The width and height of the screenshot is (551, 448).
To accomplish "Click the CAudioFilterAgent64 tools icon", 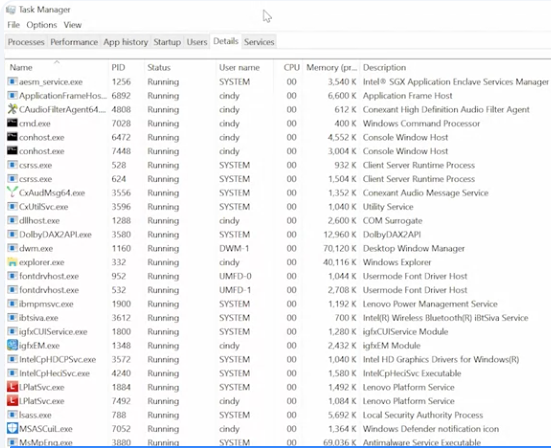I will pyautogui.click(x=12, y=109).
